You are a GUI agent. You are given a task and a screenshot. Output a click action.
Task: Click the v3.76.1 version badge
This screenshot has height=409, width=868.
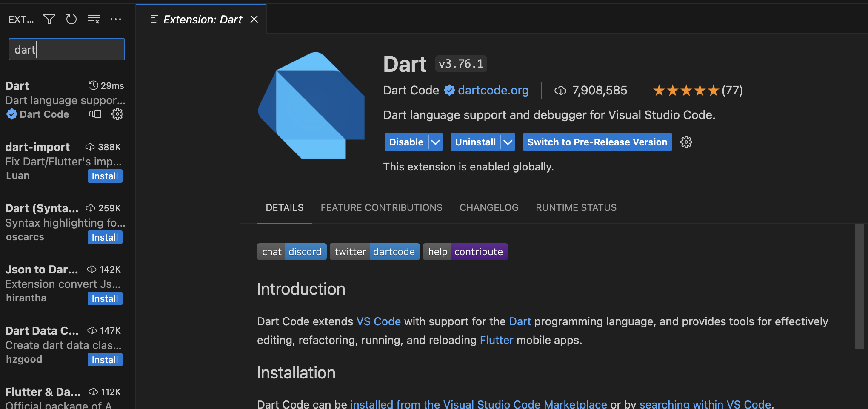click(461, 64)
